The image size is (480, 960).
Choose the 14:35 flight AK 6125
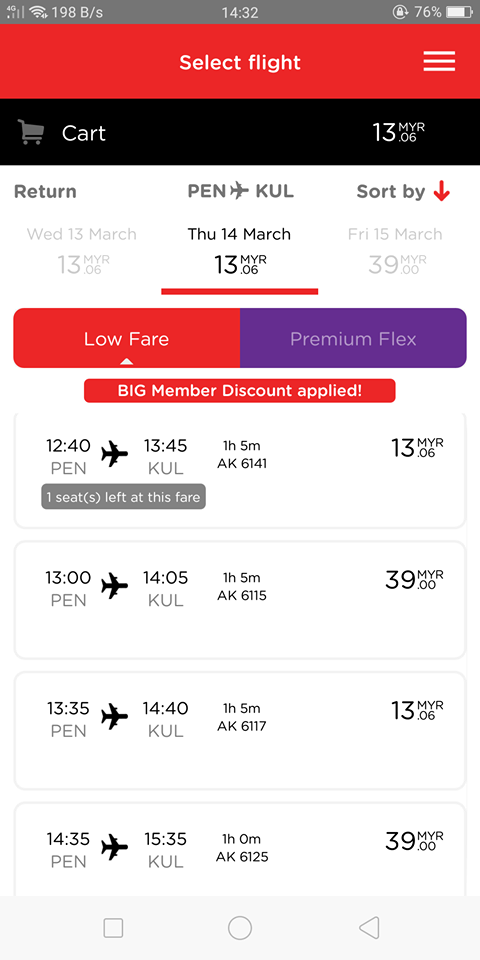tap(240, 850)
